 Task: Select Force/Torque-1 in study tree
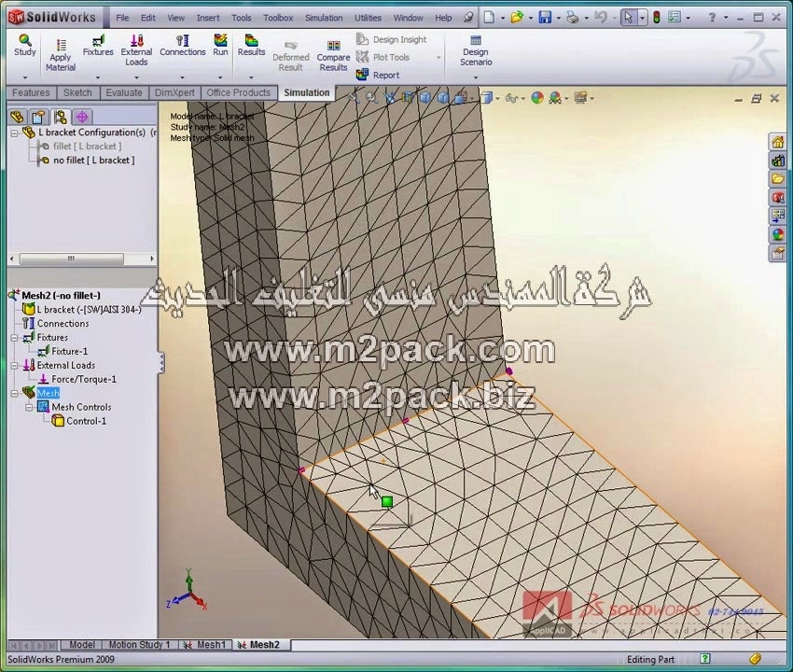pos(83,379)
